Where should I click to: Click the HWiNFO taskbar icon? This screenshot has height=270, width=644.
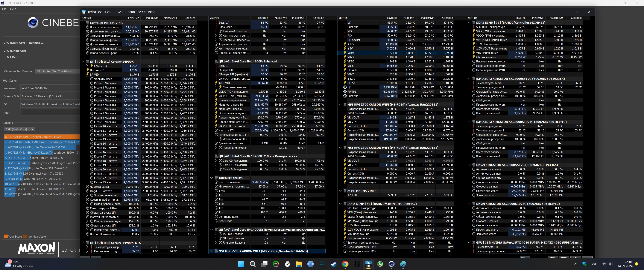[x=368, y=264]
